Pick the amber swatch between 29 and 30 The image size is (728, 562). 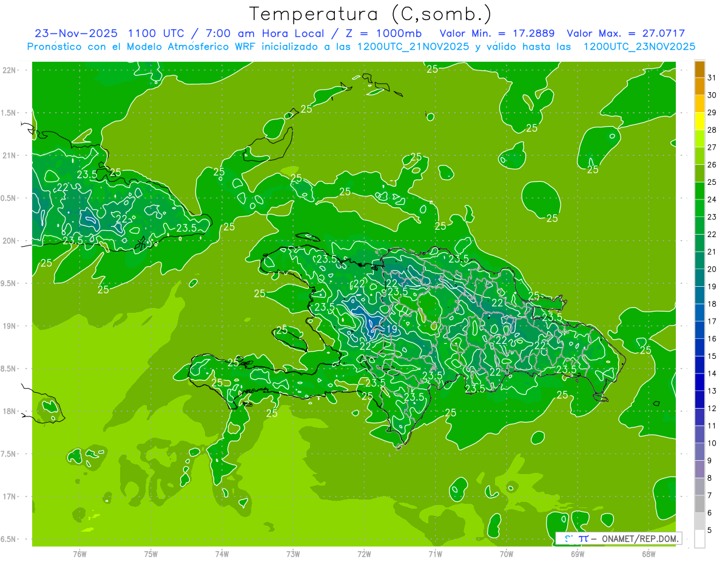(x=699, y=104)
